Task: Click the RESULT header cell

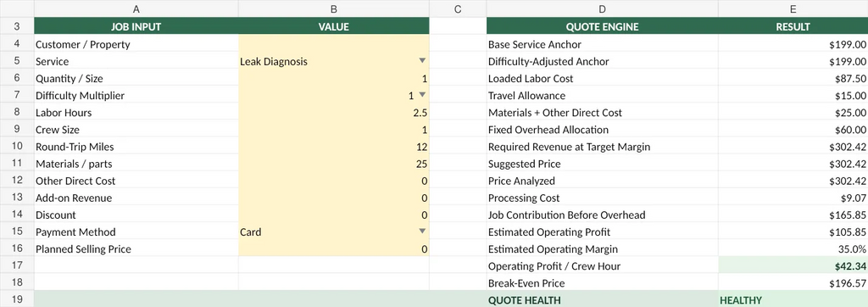Action: pos(793,26)
